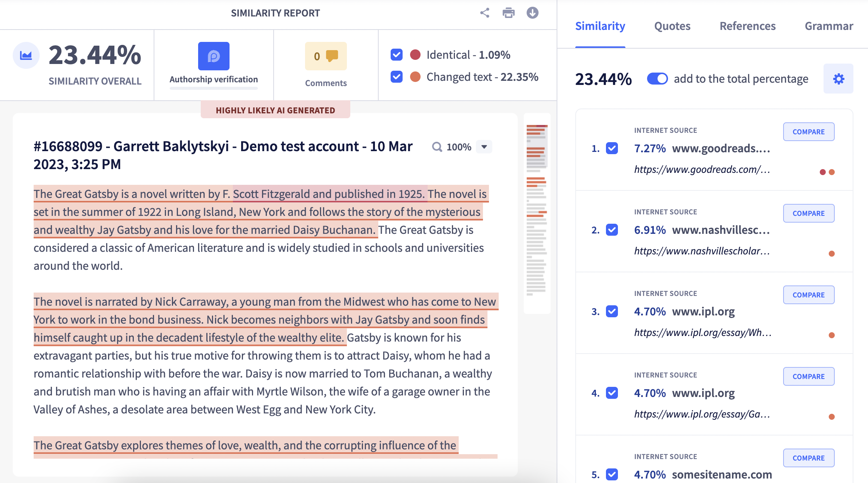Toggle off add to the total percentage
The height and width of the screenshot is (483, 868).
pos(658,79)
